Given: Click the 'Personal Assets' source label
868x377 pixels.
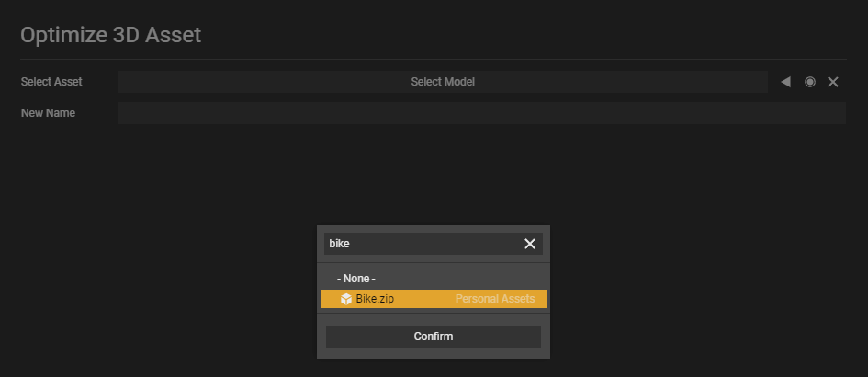Looking at the screenshot, I should click(495, 299).
